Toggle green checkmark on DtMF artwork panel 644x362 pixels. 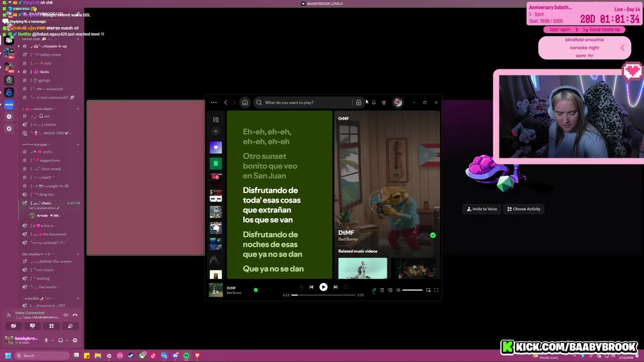(x=433, y=235)
